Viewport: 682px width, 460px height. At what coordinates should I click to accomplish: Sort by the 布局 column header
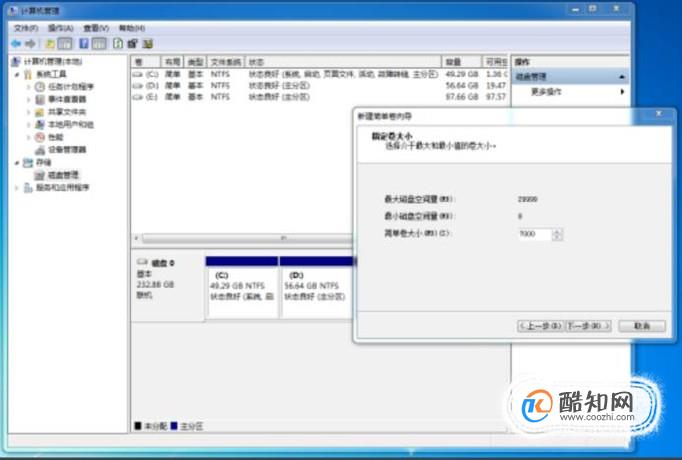pos(172,62)
